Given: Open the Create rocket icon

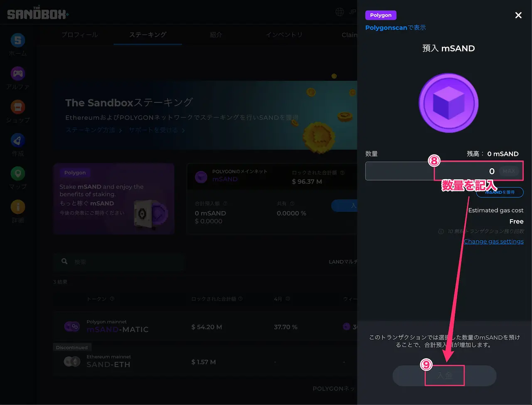Looking at the screenshot, I should 17,140.
